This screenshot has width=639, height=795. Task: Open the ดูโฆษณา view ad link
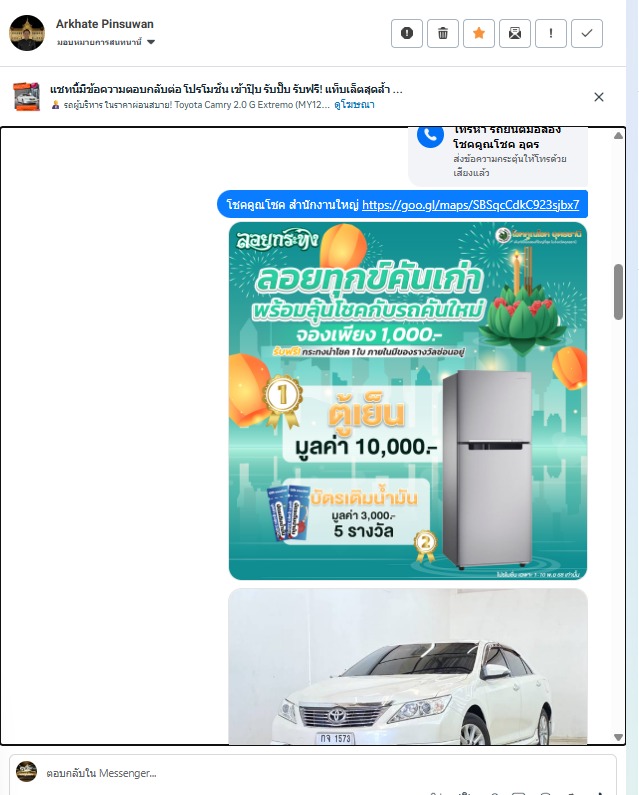pyautogui.click(x=354, y=105)
